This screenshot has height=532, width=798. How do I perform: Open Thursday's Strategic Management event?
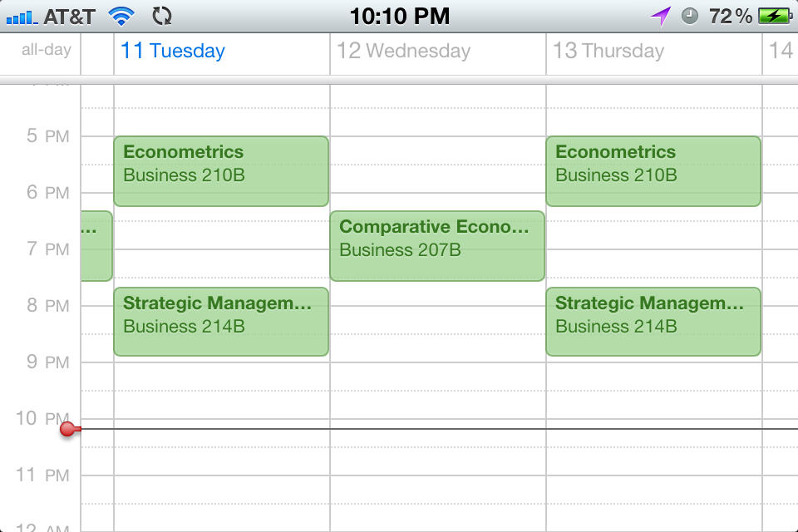653,322
